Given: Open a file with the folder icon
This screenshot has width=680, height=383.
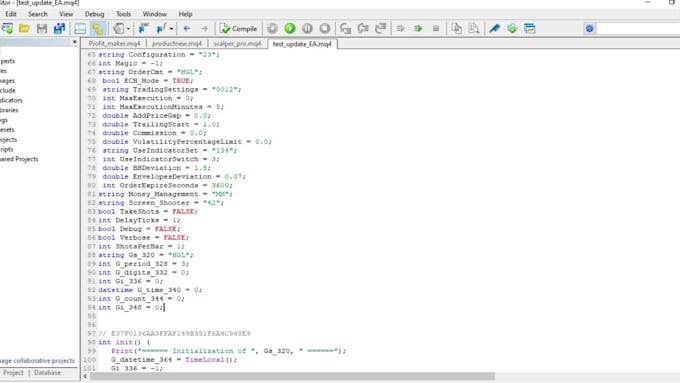Looking at the screenshot, I should click(24, 29).
